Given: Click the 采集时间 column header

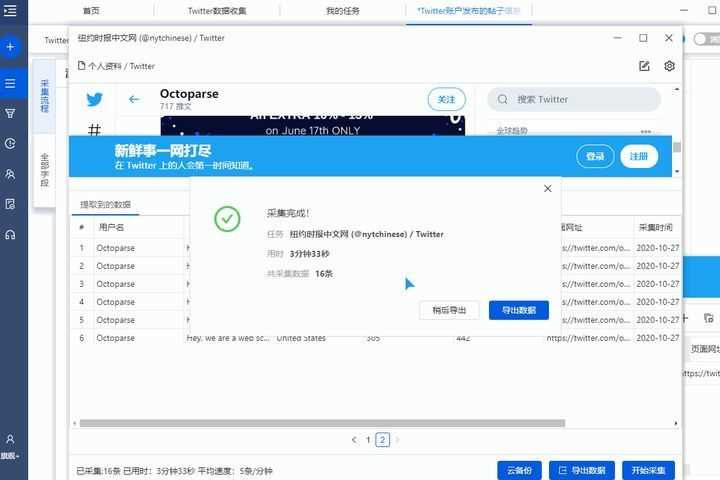Looking at the screenshot, I should coord(656,227).
